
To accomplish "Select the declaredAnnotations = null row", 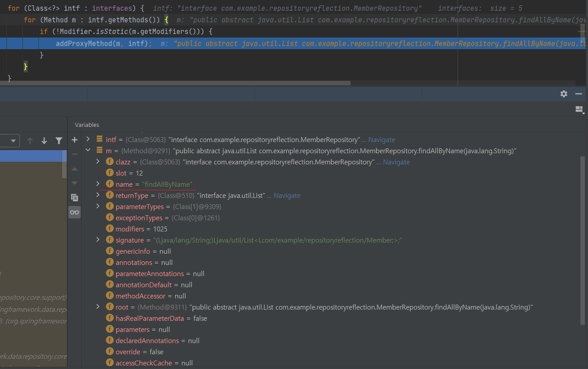I will (331, 340).
